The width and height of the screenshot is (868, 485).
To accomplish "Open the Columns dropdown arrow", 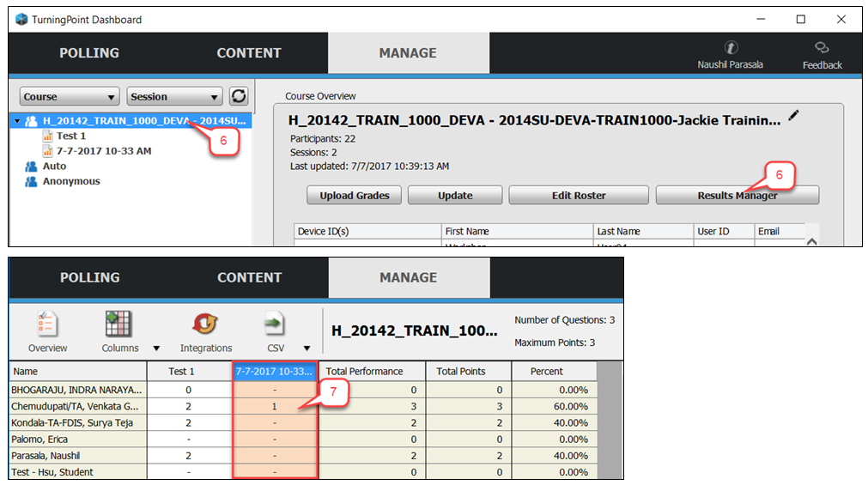I will 156,349.
